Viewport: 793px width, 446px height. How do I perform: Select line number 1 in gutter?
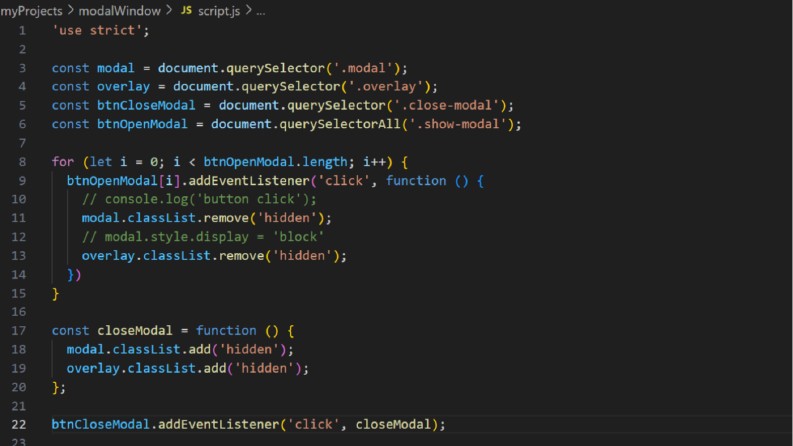[x=22, y=31]
